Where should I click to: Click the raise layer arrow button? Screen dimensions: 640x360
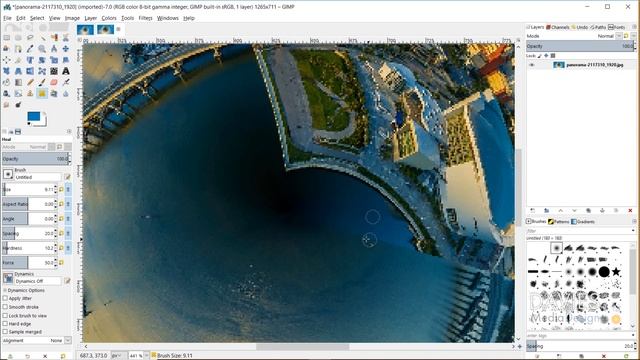[560, 211]
